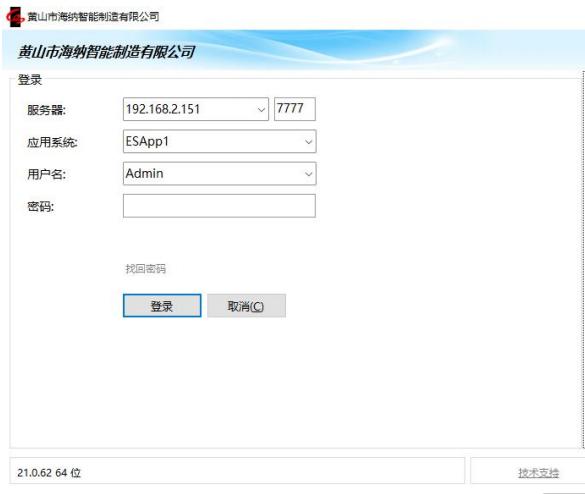Click the 取消(C) cancel button
585x494 pixels.
pyautogui.click(x=246, y=306)
